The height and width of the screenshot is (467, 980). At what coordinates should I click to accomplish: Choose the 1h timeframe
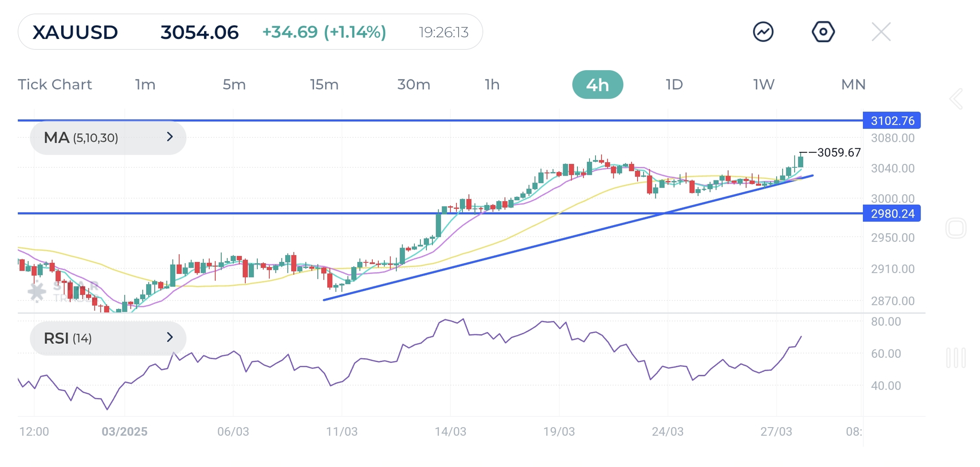click(492, 85)
